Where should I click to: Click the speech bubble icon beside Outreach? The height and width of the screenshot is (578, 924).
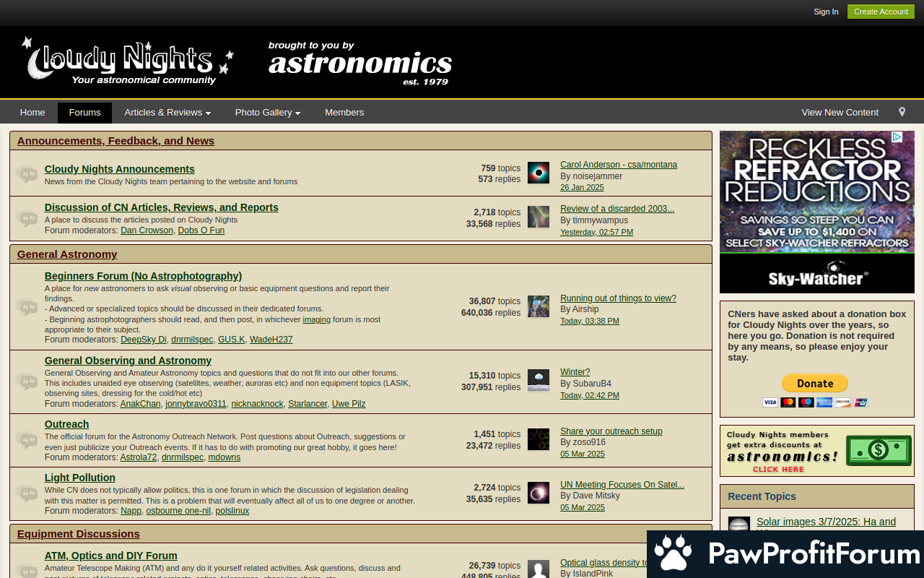[27, 440]
